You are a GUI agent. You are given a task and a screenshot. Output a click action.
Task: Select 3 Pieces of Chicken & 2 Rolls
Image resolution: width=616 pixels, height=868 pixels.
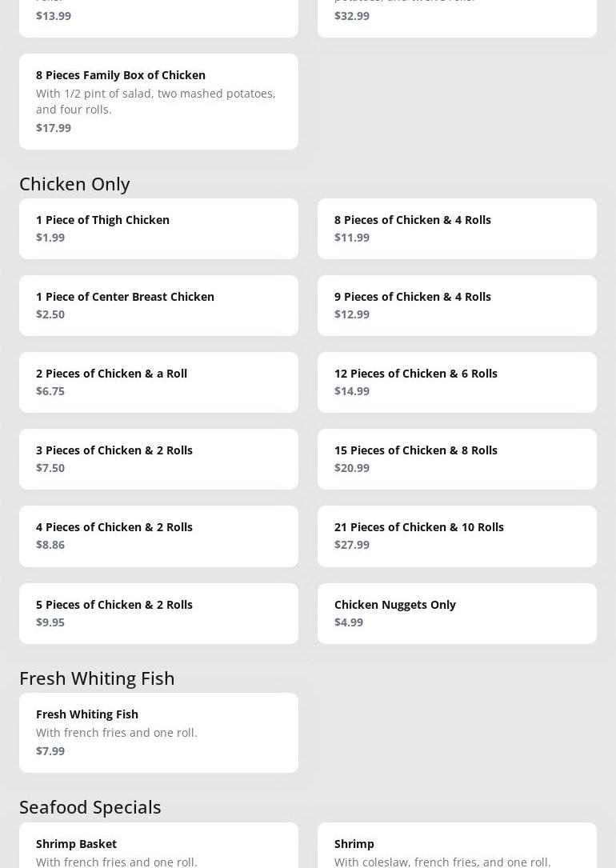click(158, 458)
